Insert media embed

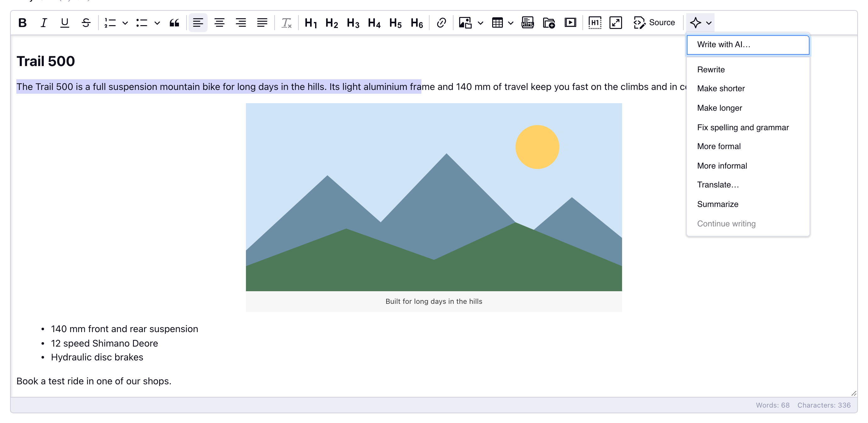[570, 23]
